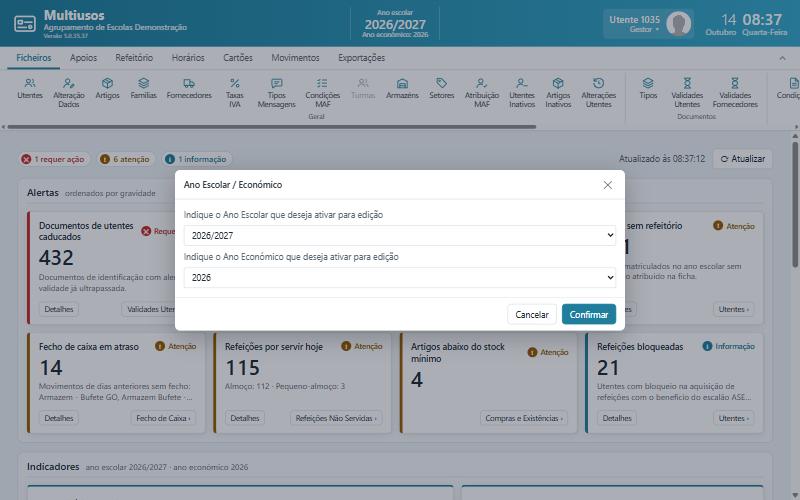
Task: Open Alterações Utentes history icon
Action: 598,92
